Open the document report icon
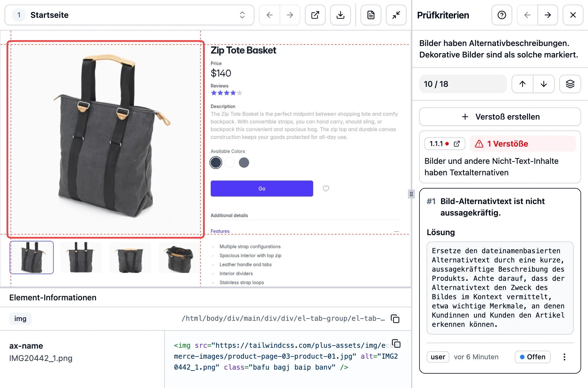 (x=371, y=15)
